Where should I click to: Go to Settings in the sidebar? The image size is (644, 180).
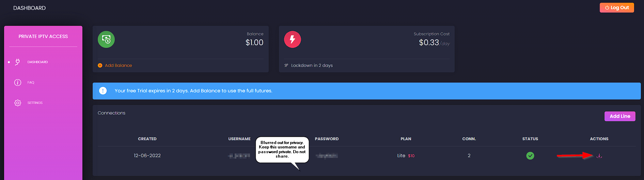(35, 103)
